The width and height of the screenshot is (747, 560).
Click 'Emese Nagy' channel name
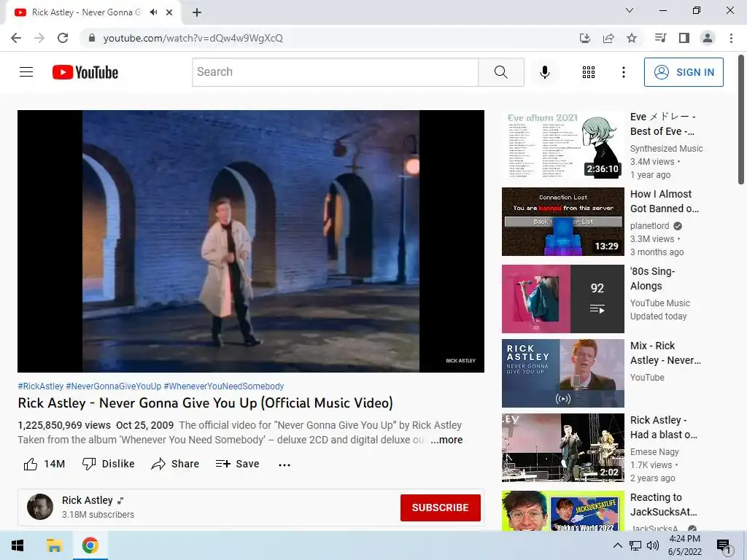[654, 451]
